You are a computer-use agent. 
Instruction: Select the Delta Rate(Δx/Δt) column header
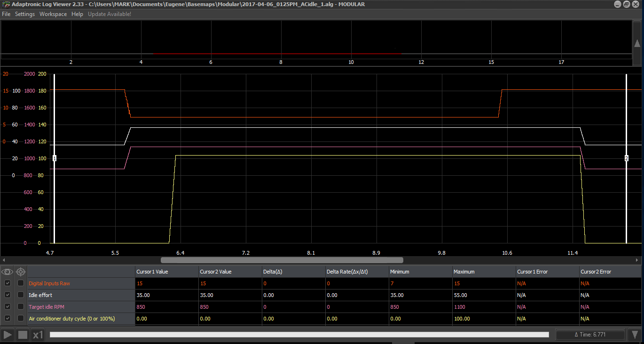(x=357, y=272)
